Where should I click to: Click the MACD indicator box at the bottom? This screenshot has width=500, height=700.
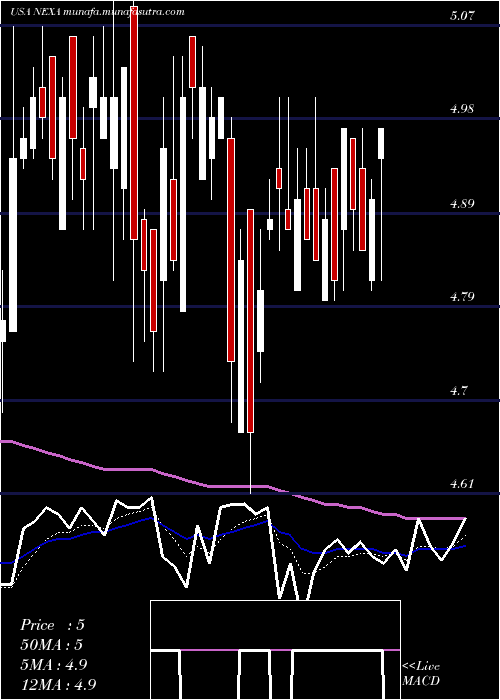275,650
